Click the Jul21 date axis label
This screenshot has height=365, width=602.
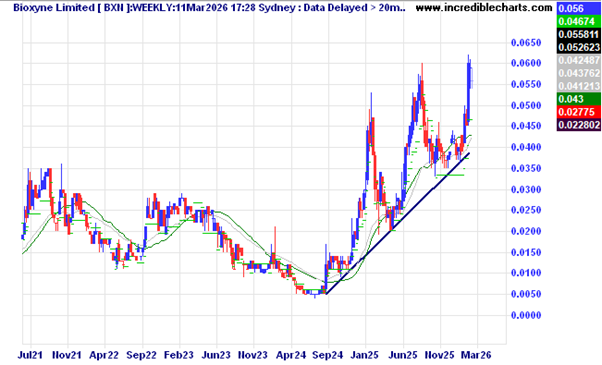30,355
